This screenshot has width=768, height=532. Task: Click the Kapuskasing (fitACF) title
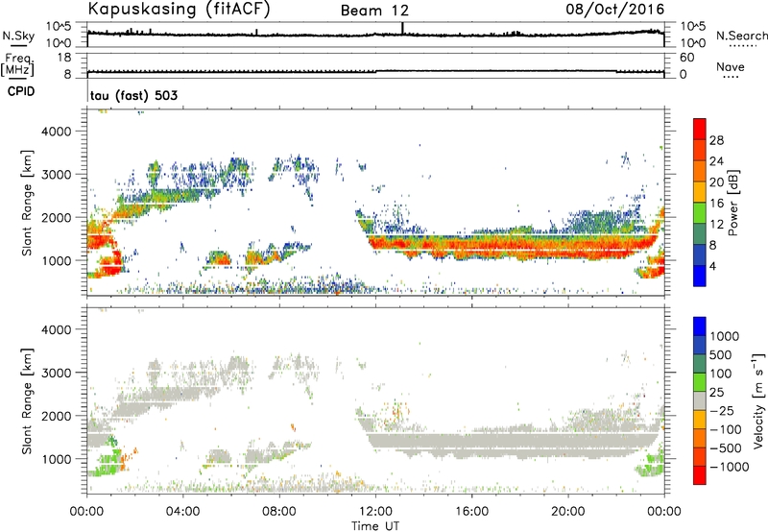tap(179, 9)
